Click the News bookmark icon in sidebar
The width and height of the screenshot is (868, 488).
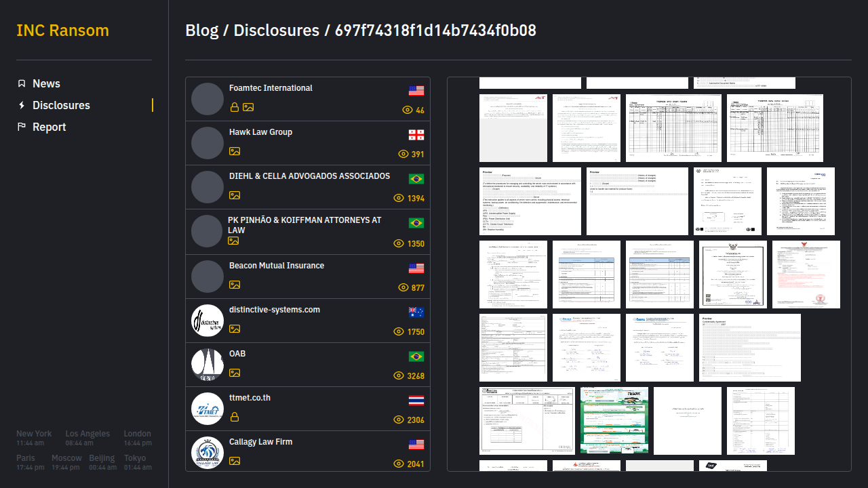point(22,83)
